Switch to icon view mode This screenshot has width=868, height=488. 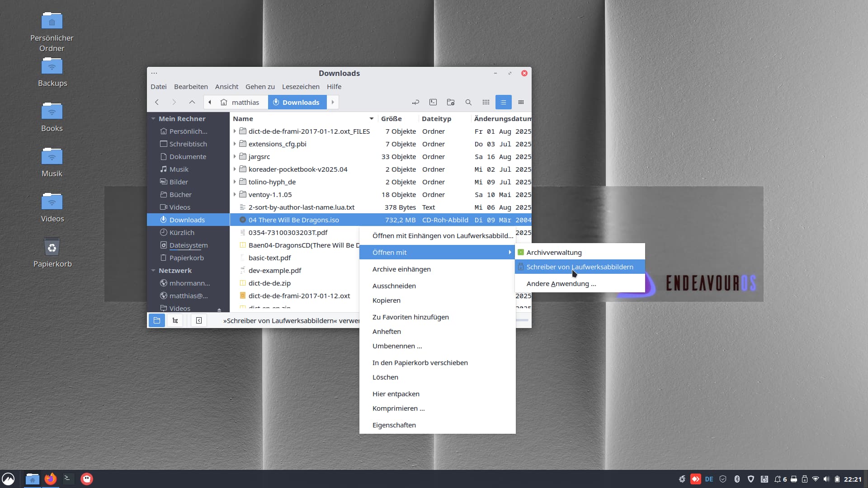tap(486, 102)
